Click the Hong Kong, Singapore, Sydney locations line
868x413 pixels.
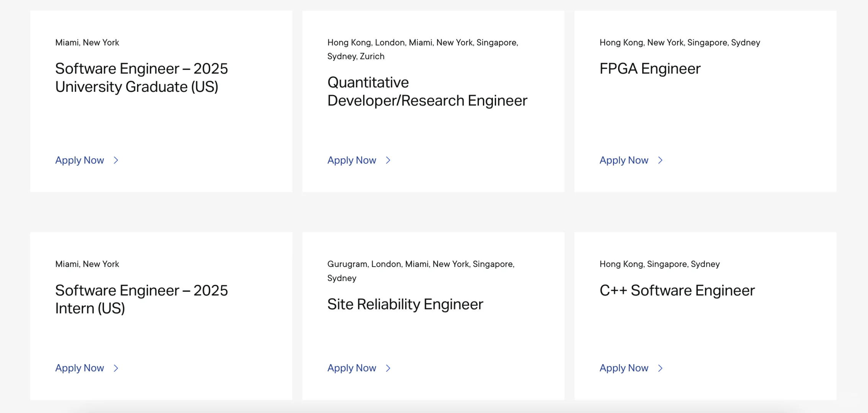click(659, 264)
